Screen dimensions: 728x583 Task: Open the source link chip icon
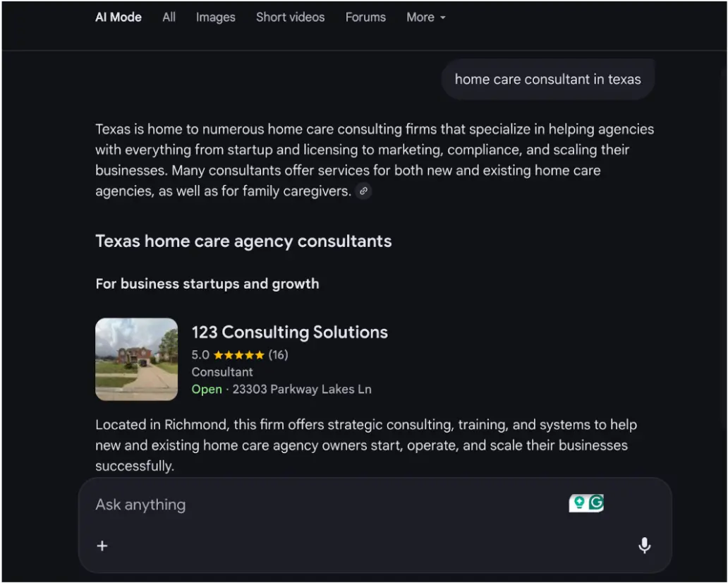point(363,191)
